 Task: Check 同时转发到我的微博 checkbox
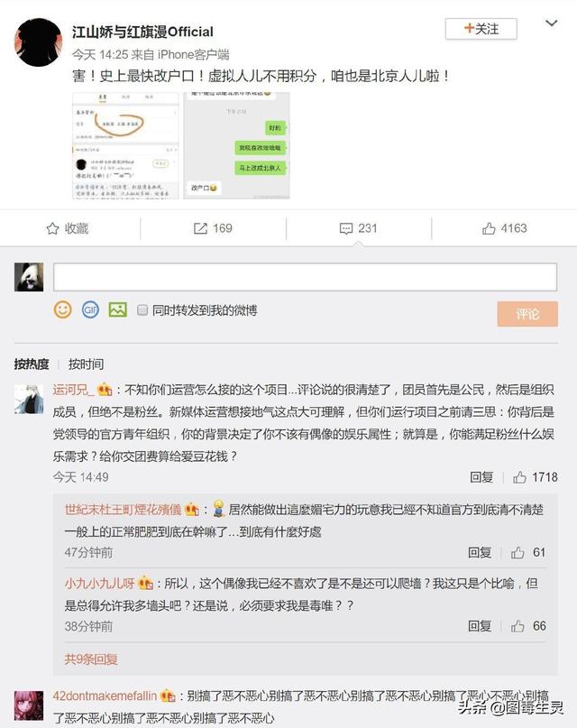click(142, 309)
